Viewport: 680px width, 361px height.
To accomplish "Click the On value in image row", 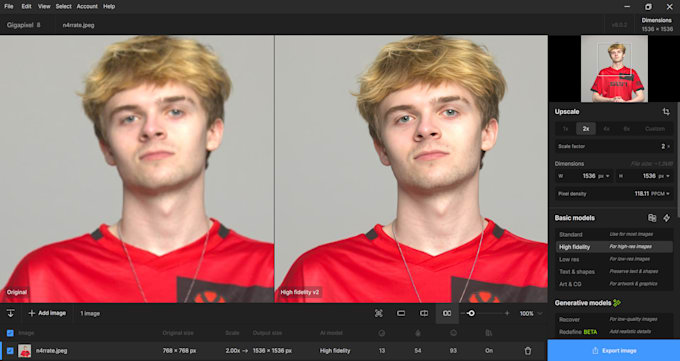I will [489, 351].
